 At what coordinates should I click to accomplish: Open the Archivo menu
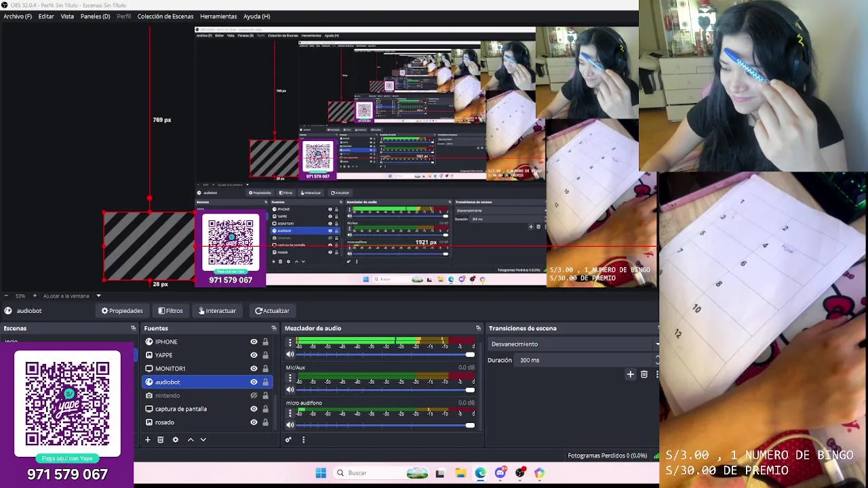(x=18, y=16)
